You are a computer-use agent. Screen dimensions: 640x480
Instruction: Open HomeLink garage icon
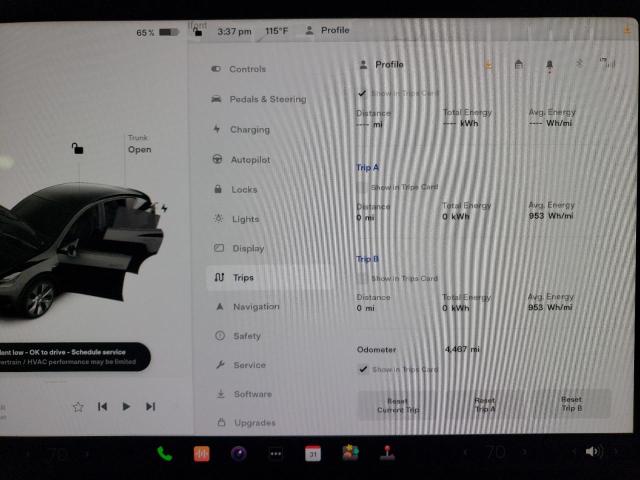tap(519, 64)
